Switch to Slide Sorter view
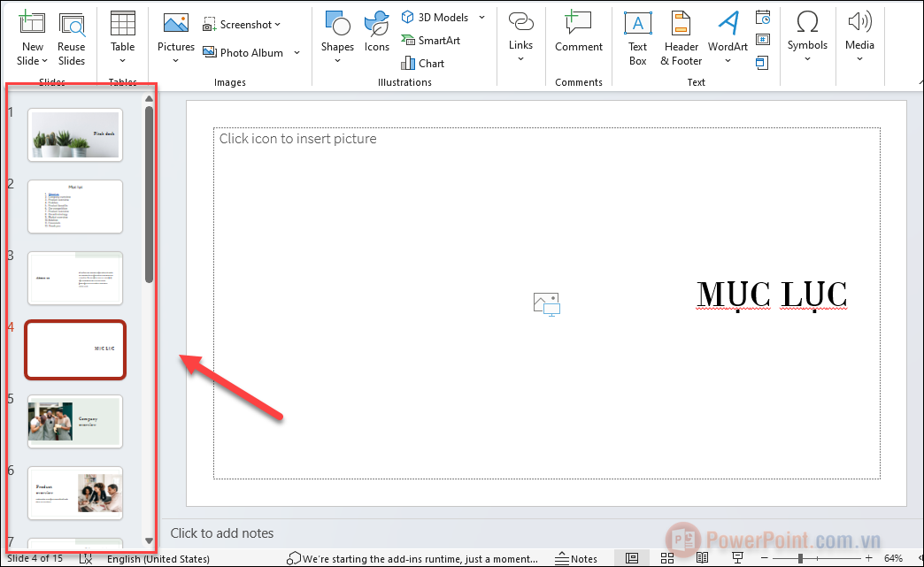The width and height of the screenshot is (924, 567). [667, 558]
